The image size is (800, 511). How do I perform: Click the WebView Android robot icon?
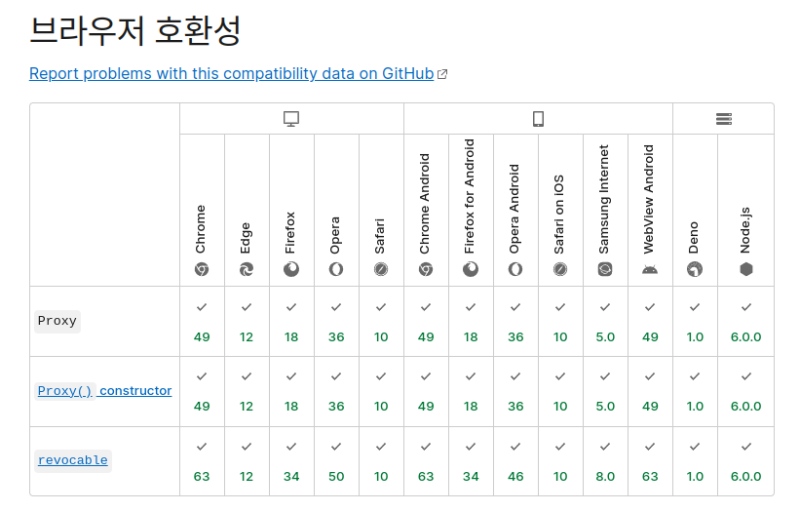click(650, 270)
